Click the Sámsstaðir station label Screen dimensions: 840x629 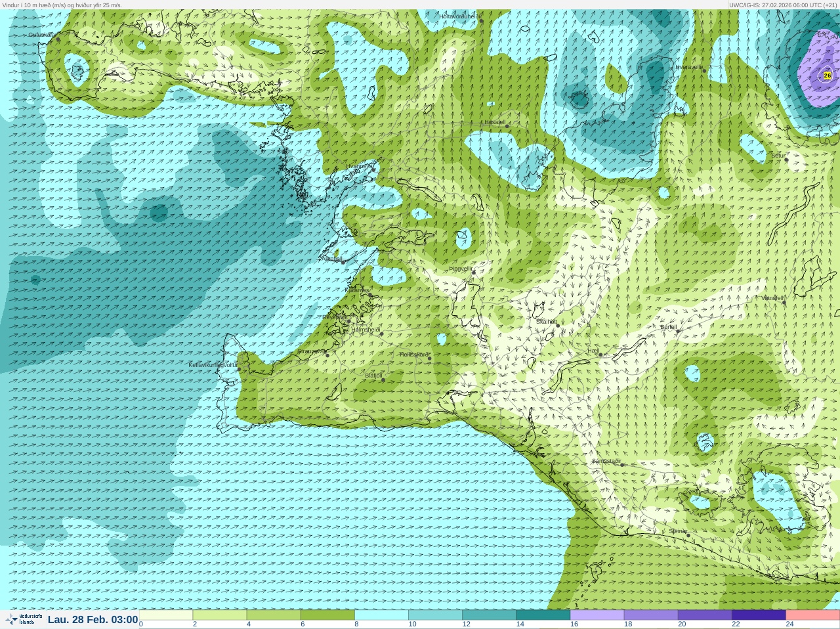coord(606,461)
